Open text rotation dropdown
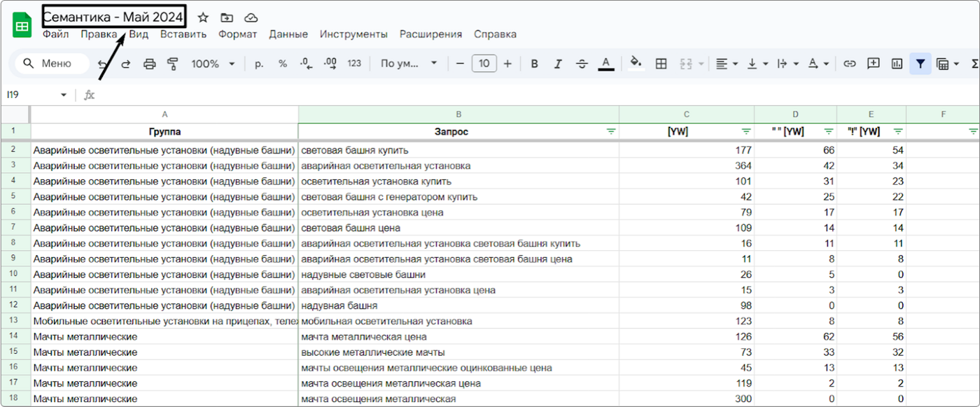This screenshot has width=980, height=407. 818,64
